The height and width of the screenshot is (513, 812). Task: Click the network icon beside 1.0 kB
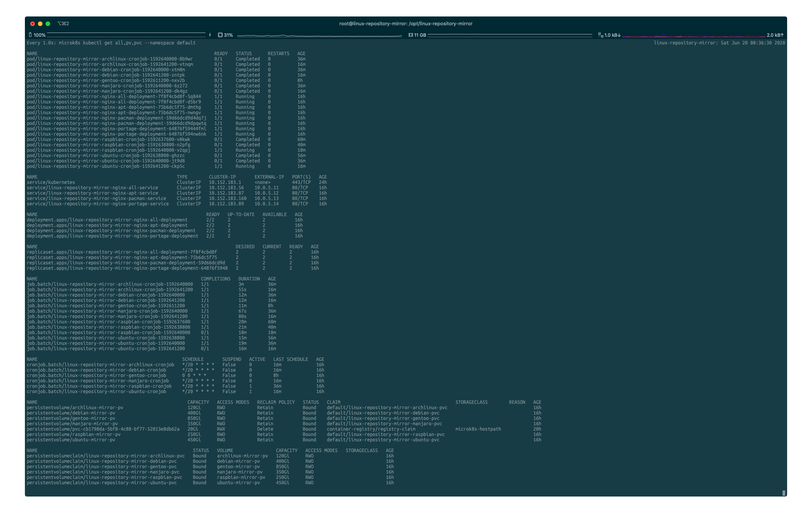coord(601,35)
